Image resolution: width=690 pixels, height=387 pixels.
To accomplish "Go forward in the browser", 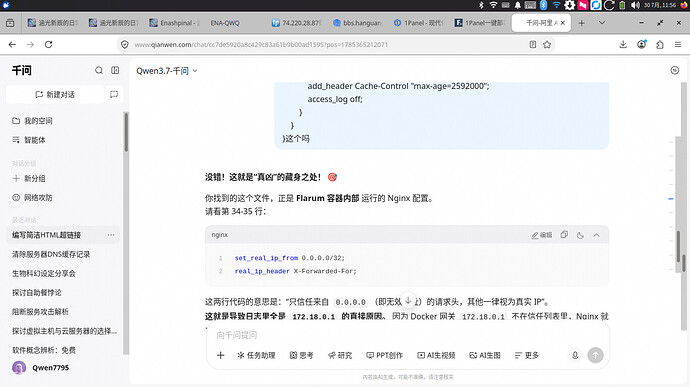I will click(x=30, y=44).
